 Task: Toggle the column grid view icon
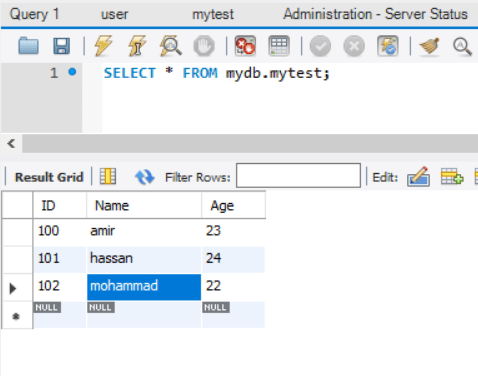click(108, 176)
